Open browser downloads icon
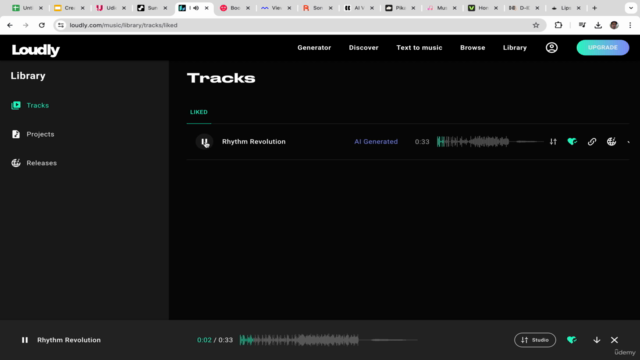640x360 pixels. click(598, 25)
